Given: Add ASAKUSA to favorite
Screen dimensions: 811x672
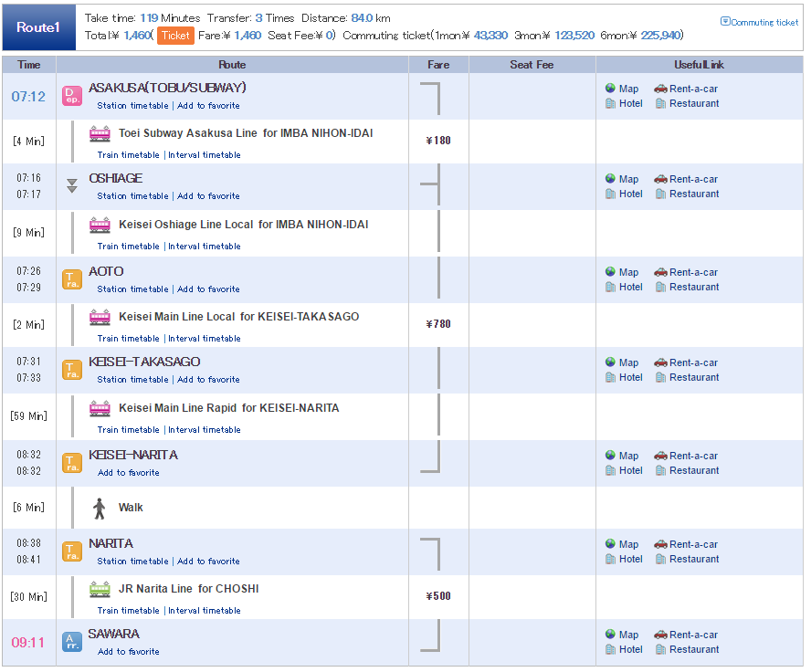Looking at the screenshot, I should (x=208, y=105).
